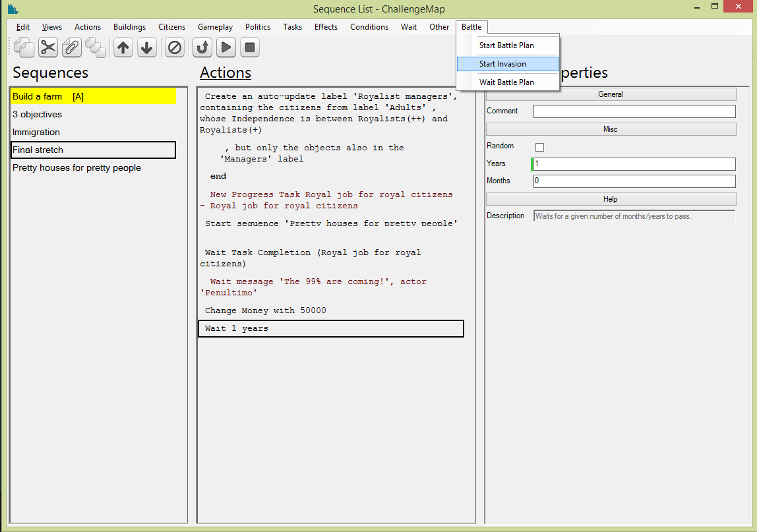The image size is (757, 532).
Task: Toggle the Random checkbox
Action: (539, 147)
